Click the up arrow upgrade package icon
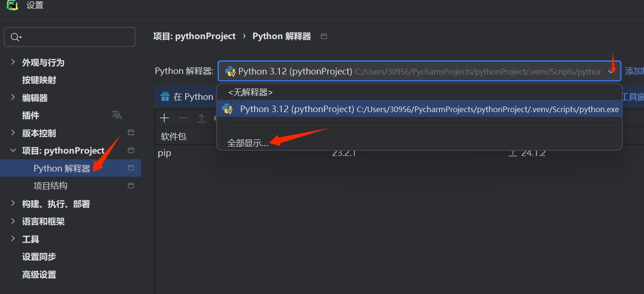644x294 pixels. (201, 118)
